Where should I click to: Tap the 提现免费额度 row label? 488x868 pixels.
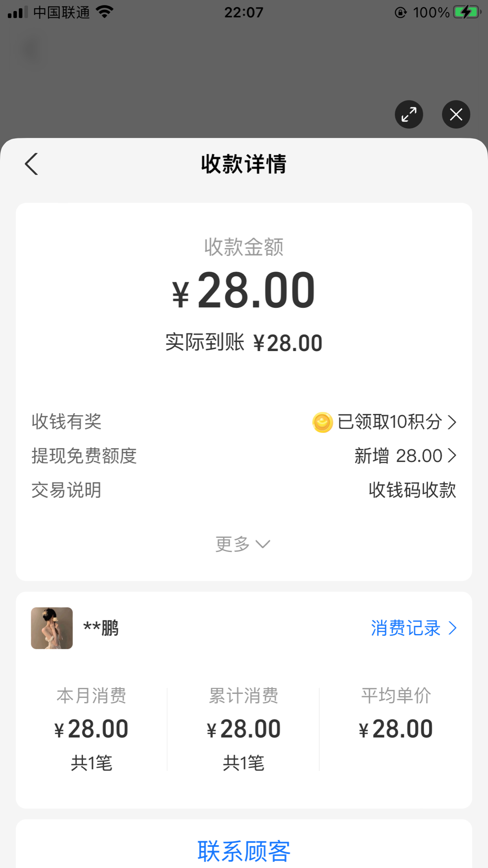[x=84, y=456]
